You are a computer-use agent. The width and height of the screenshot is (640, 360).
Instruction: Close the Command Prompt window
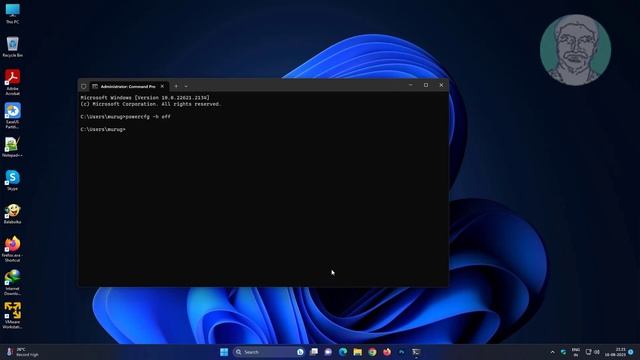tap(441, 85)
